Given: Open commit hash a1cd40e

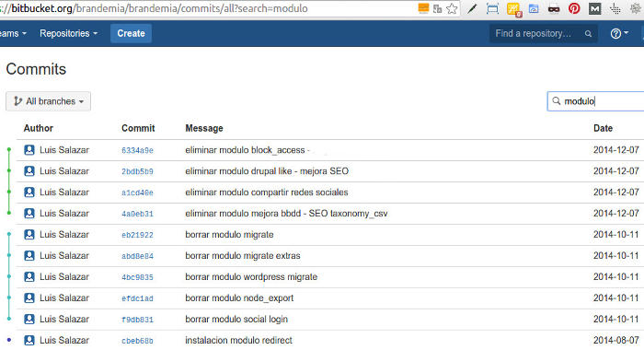Looking at the screenshot, I should 137,192.
